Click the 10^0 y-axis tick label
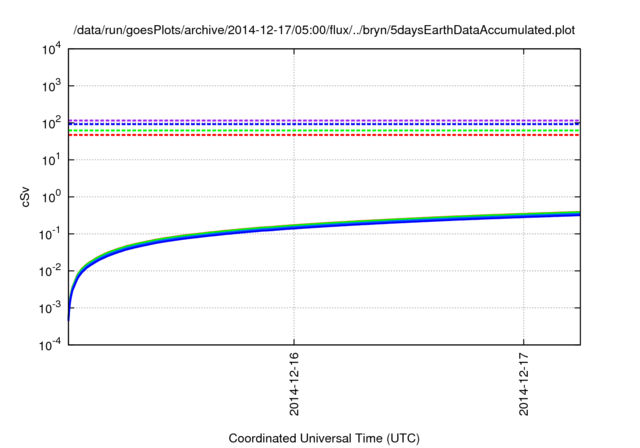This screenshot has height=448, width=640. tap(51, 197)
